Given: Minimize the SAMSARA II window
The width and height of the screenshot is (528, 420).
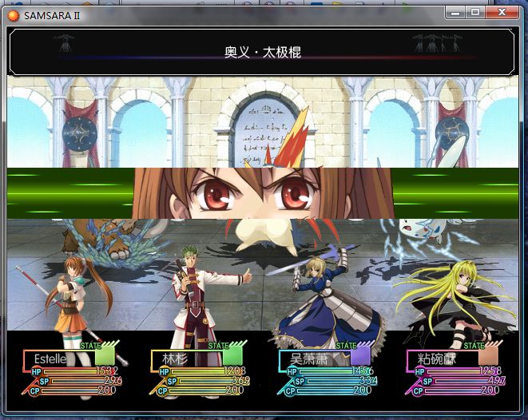Looking at the screenshot, I should click(x=455, y=13).
